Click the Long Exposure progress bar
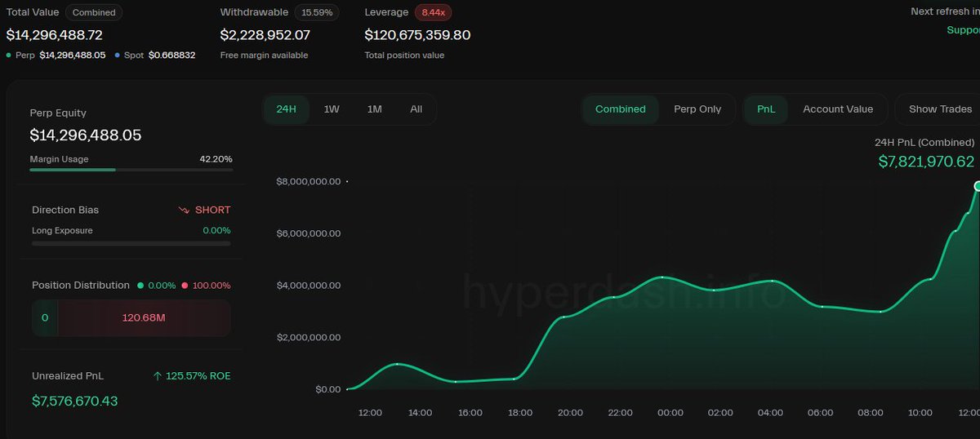 coord(131,243)
